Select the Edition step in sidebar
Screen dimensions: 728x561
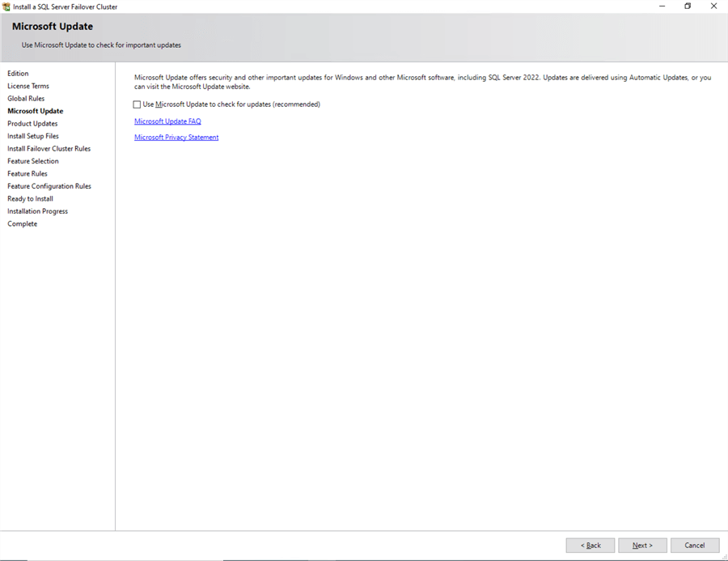click(18, 74)
